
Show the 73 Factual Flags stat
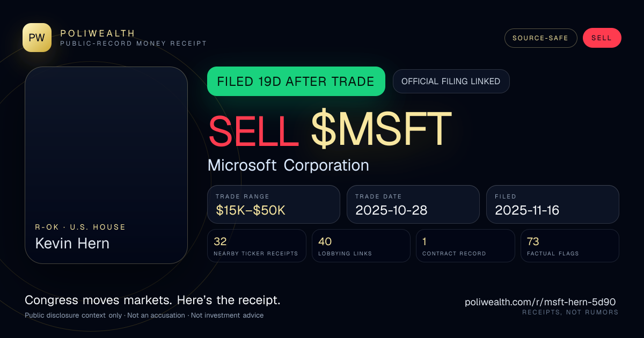570,246
